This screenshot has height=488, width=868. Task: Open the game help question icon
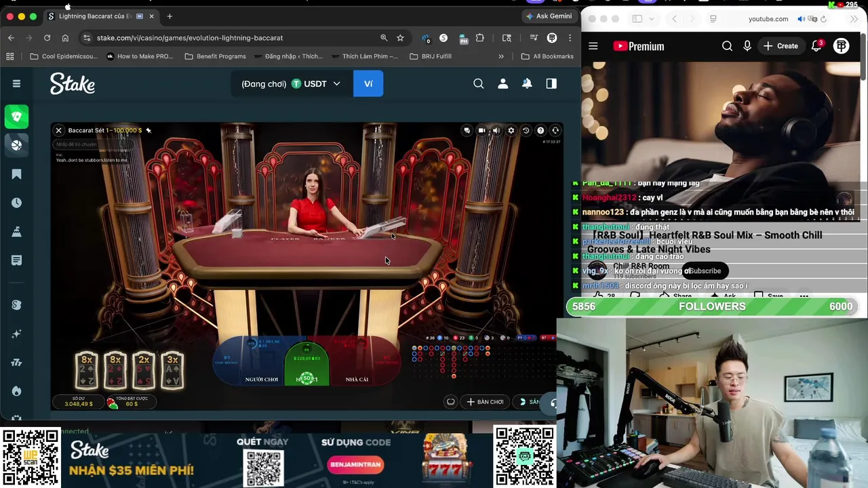pos(540,130)
